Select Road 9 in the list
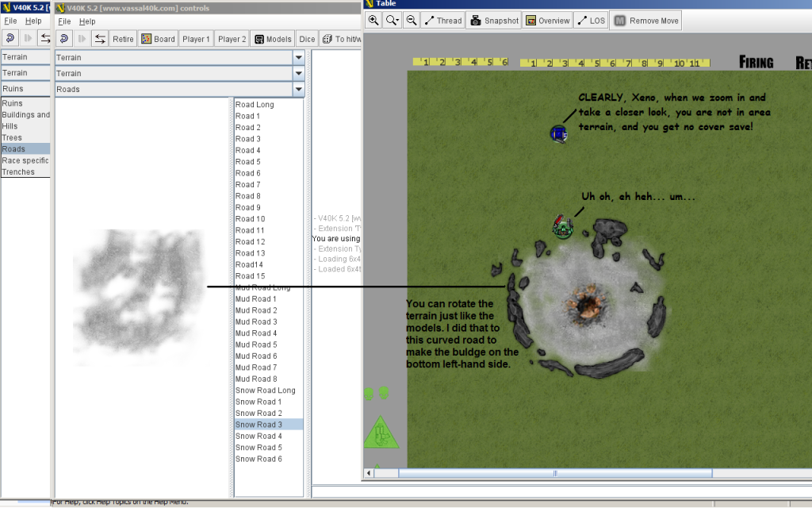The height and width of the screenshot is (508, 812). pyautogui.click(x=268, y=207)
